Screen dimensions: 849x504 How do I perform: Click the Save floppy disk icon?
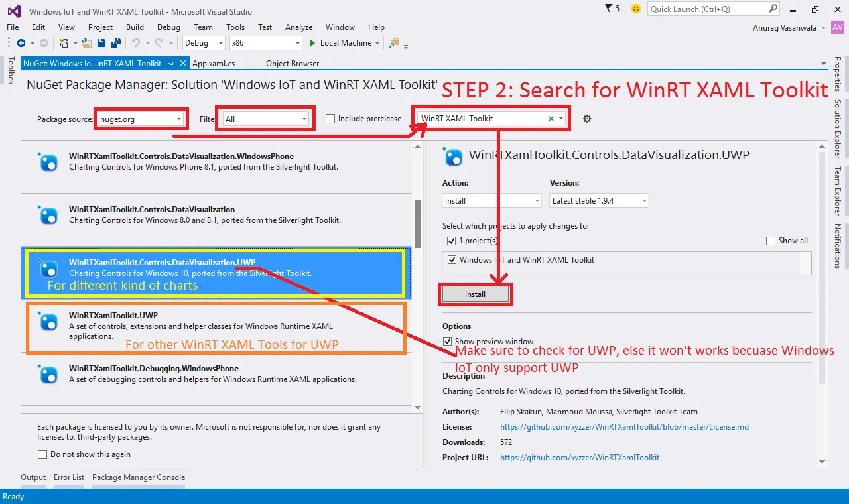[x=101, y=43]
